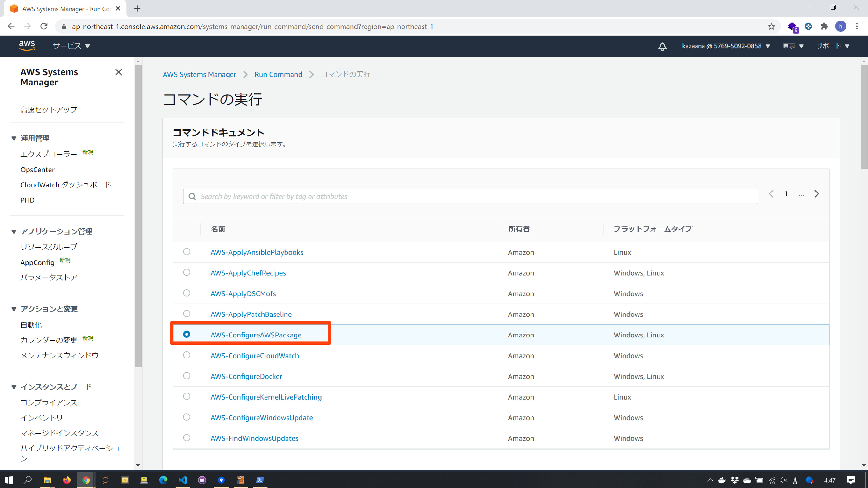Open AWS-ConfigureKernelLivePatching document link
Screen dimensions: 868x488
pyautogui.click(x=266, y=397)
